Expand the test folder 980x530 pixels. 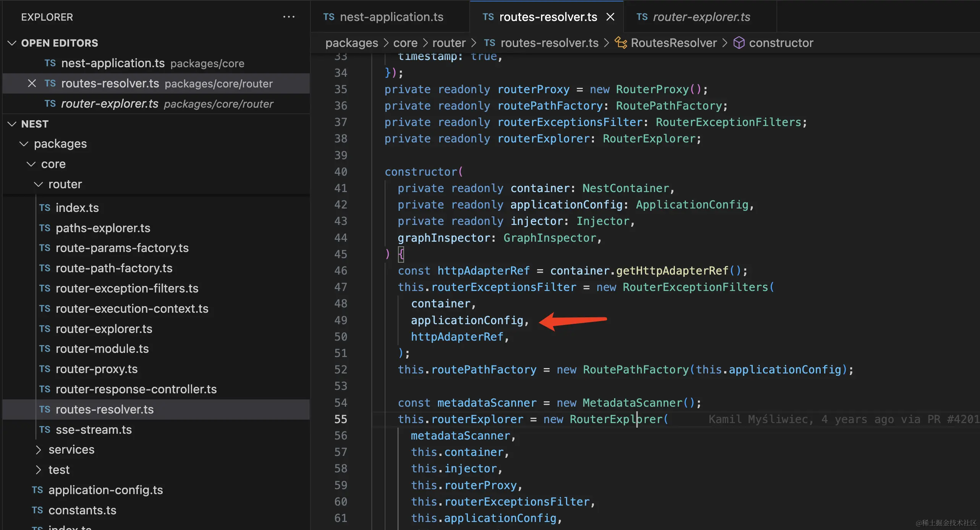point(39,470)
